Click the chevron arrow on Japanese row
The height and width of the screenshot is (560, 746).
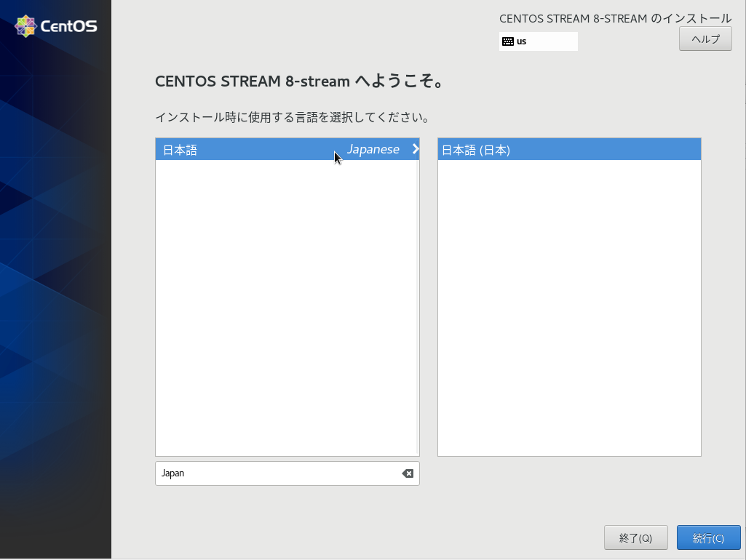(x=416, y=149)
